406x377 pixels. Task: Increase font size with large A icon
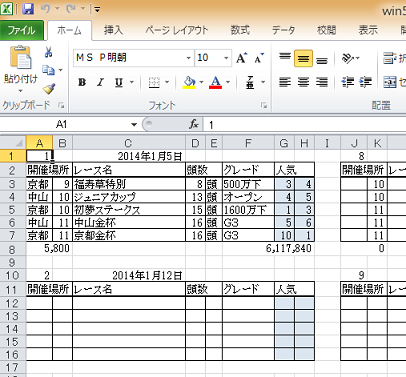(x=242, y=58)
